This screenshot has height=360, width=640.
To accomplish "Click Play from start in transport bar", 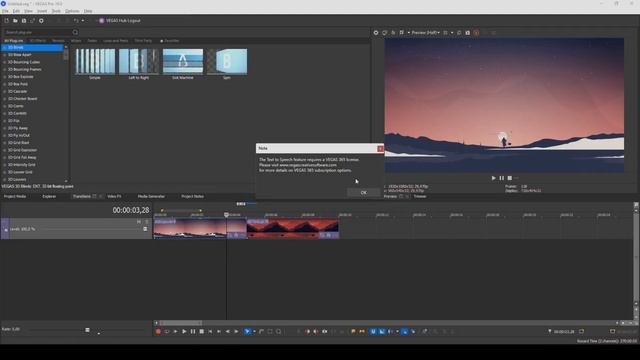I will [x=176, y=331].
